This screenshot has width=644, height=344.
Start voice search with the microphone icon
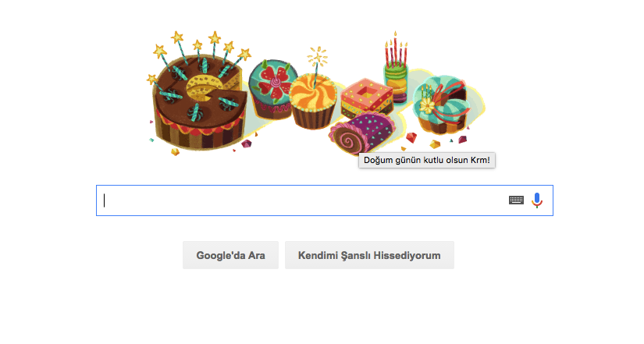[537, 200]
